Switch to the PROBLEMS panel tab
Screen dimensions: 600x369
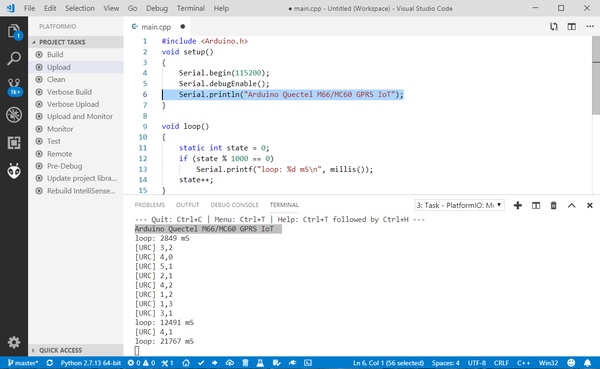[150, 205]
